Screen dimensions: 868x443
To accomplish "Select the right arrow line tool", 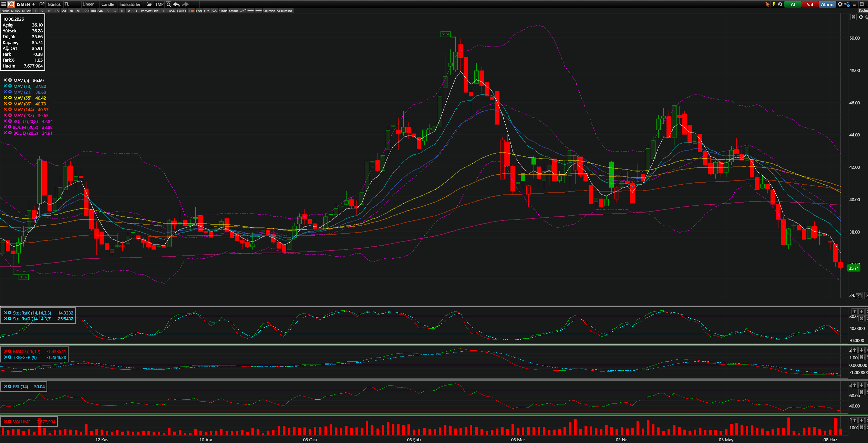I will (251, 11).
